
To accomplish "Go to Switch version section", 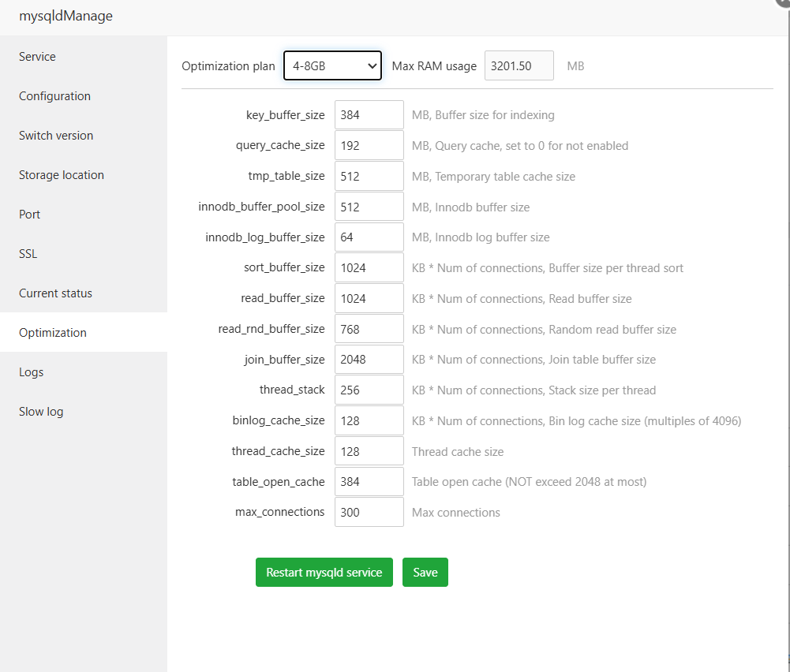I will [x=56, y=136].
